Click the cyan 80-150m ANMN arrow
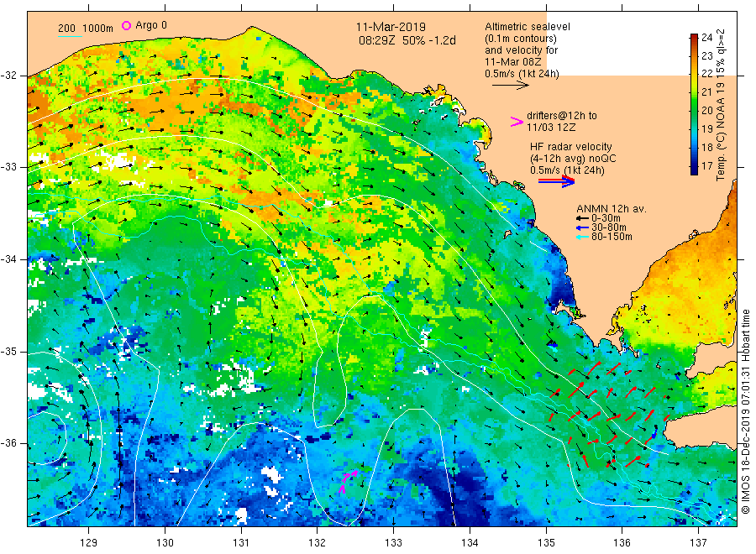 tap(583, 237)
